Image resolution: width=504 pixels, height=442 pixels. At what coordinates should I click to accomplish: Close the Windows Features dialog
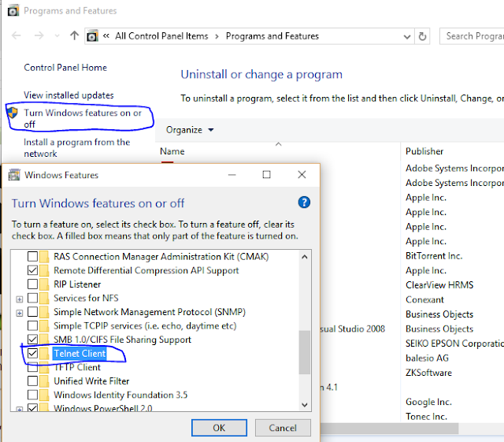point(302,175)
